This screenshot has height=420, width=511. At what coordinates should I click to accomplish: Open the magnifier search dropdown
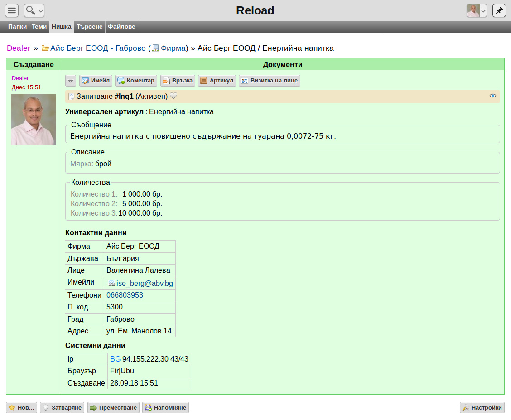[x=34, y=10]
